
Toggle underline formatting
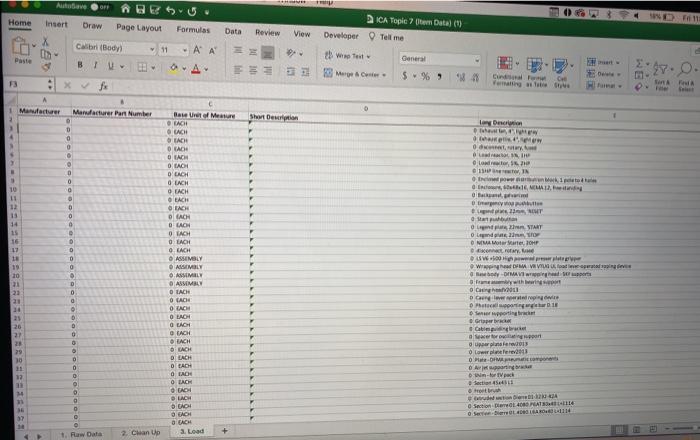point(110,66)
